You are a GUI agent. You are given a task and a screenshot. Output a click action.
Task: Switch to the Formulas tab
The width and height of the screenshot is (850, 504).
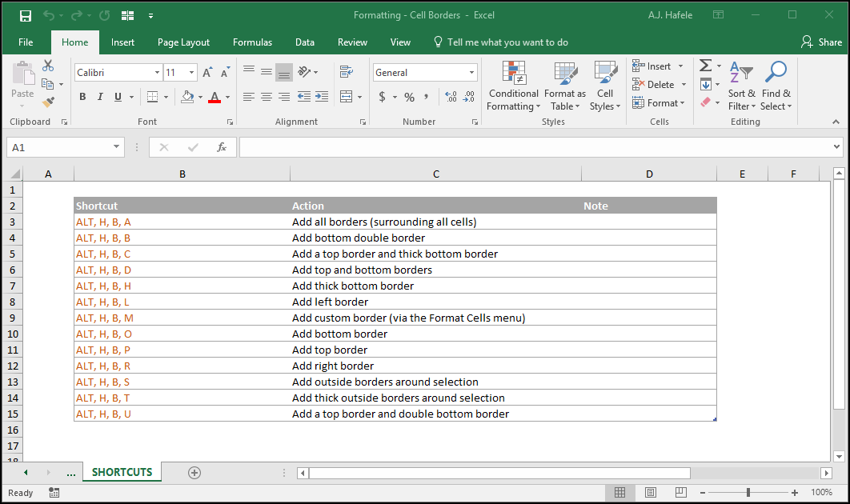pos(252,42)
